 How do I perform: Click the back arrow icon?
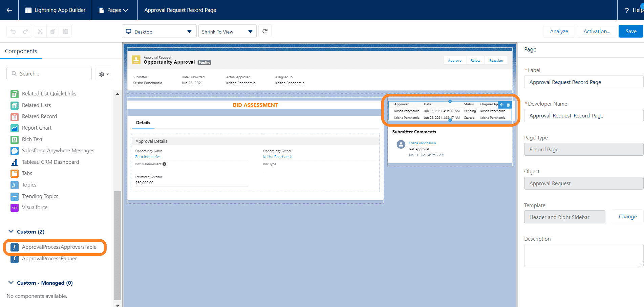point(9,10)
